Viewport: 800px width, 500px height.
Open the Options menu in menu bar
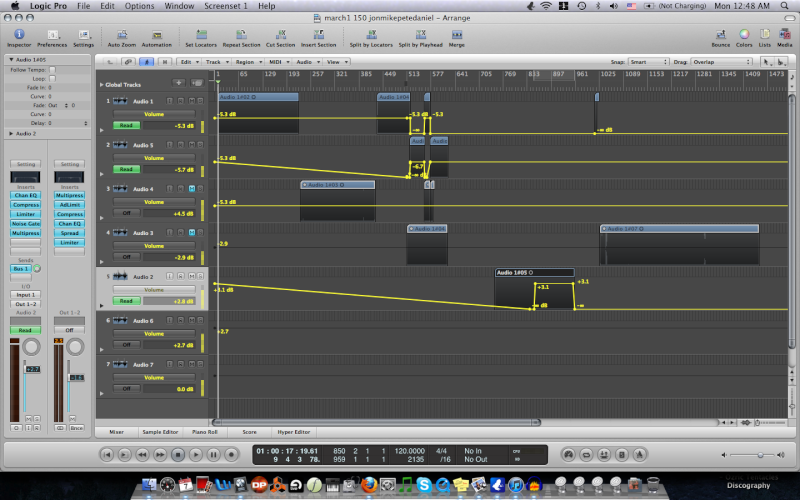pos(139,6)
